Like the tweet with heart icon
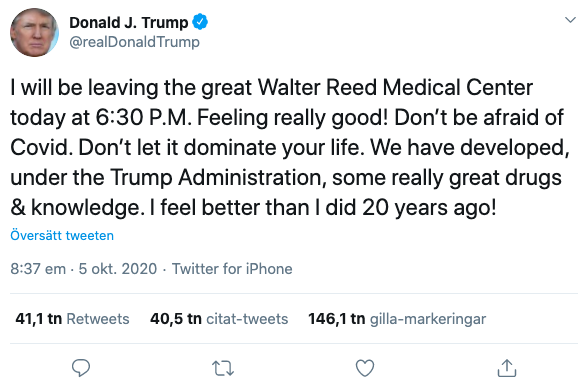 tap(365, 368)
